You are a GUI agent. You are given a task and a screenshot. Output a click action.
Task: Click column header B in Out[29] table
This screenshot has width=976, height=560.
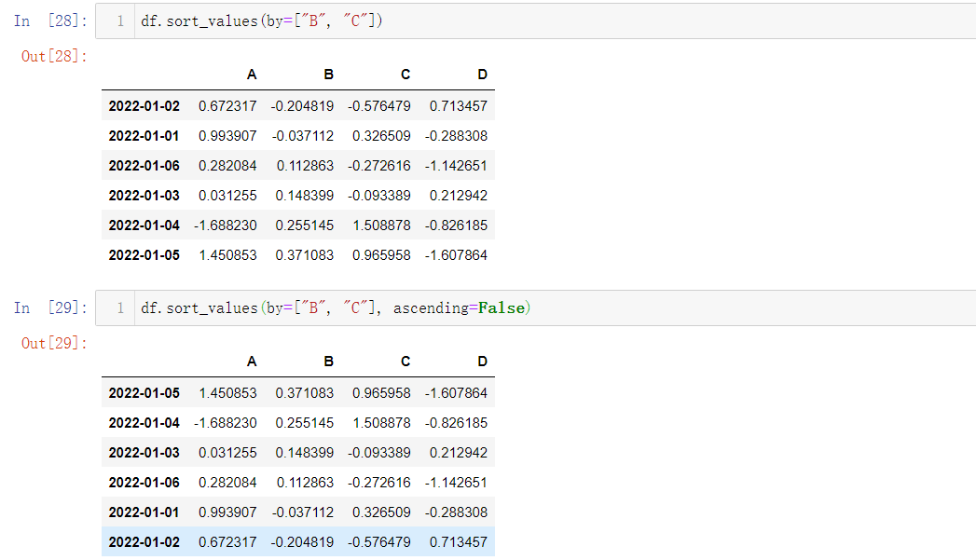[329, 362]
